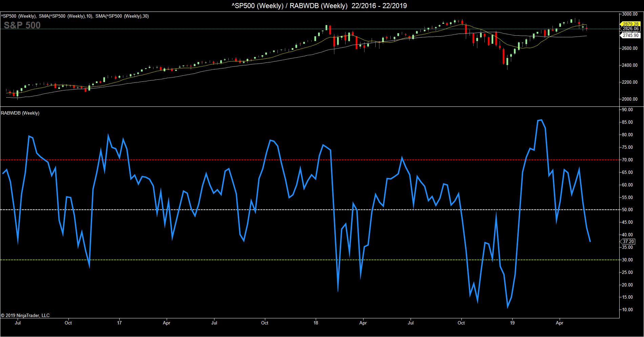Click the 37.20 RABWDB value marker
The width and height of the screenshot is (644, 337).
628,242
